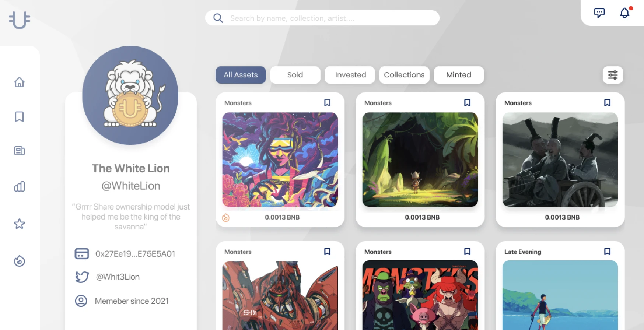This screenshot has height=330, width=644.
Task: Toggle bookmark on the Late Evening card
Action: [x=607, y=251]
